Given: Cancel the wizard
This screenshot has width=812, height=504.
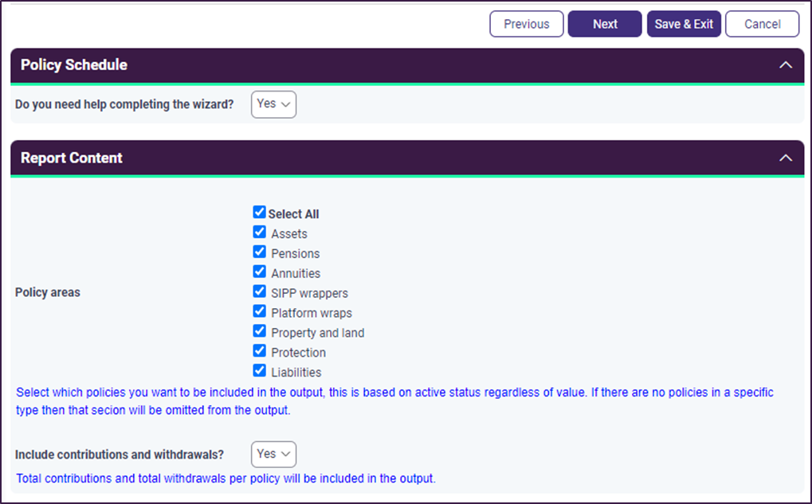Looking at the screenshot, I should pos(762,24).
